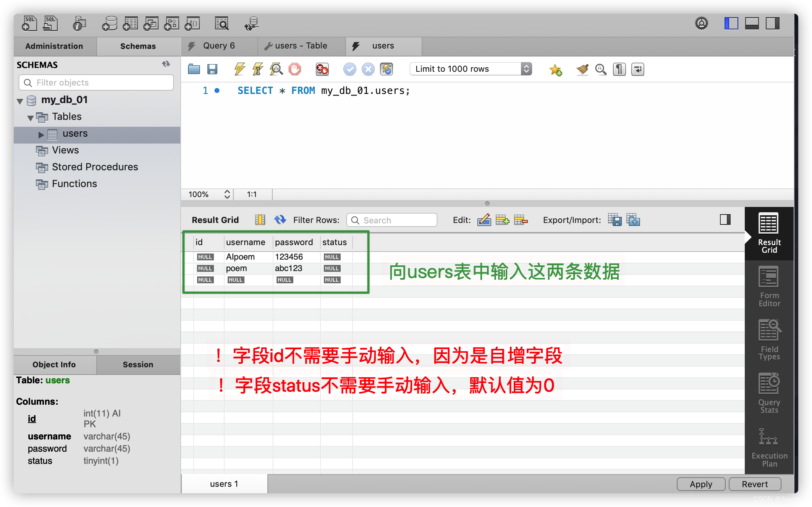The height and width of the screenshot is (507, 812).
Task: Stop query execution with hand icon
Action: pos(294,69)
